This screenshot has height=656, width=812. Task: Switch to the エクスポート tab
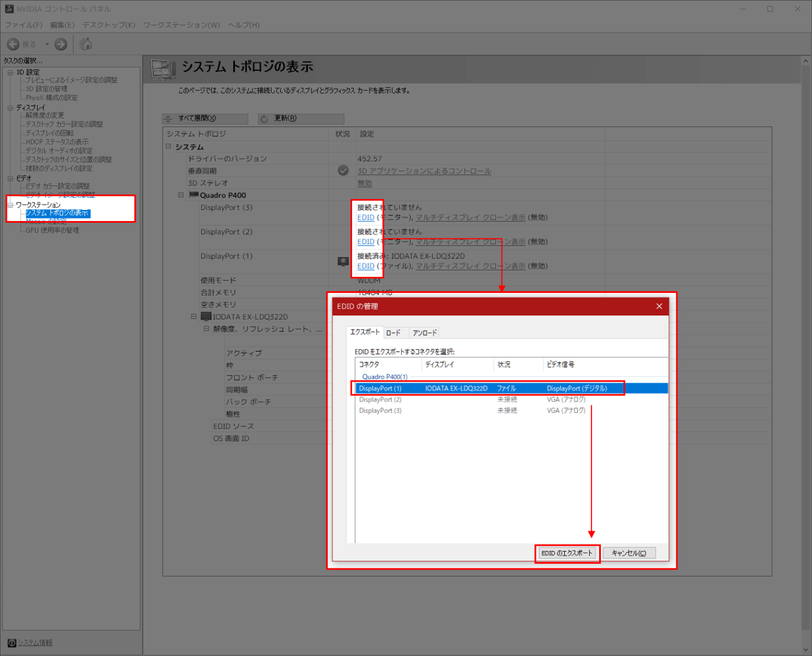365,332
